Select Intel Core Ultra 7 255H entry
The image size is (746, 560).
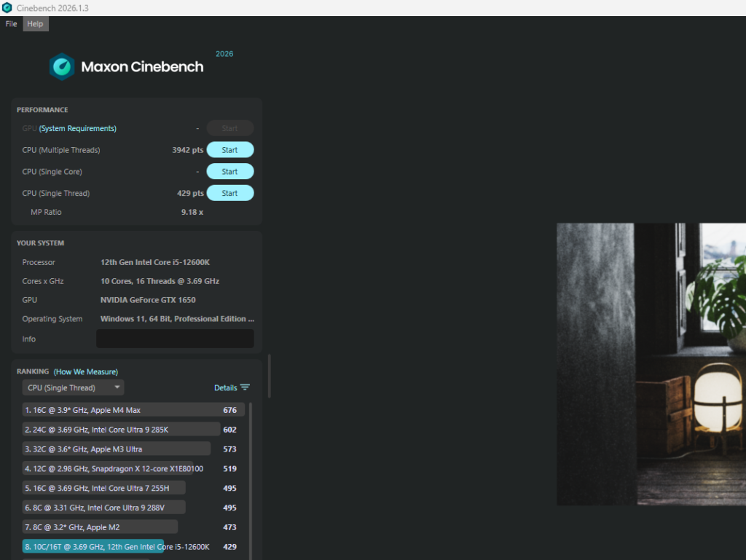[x=133, y=488]
